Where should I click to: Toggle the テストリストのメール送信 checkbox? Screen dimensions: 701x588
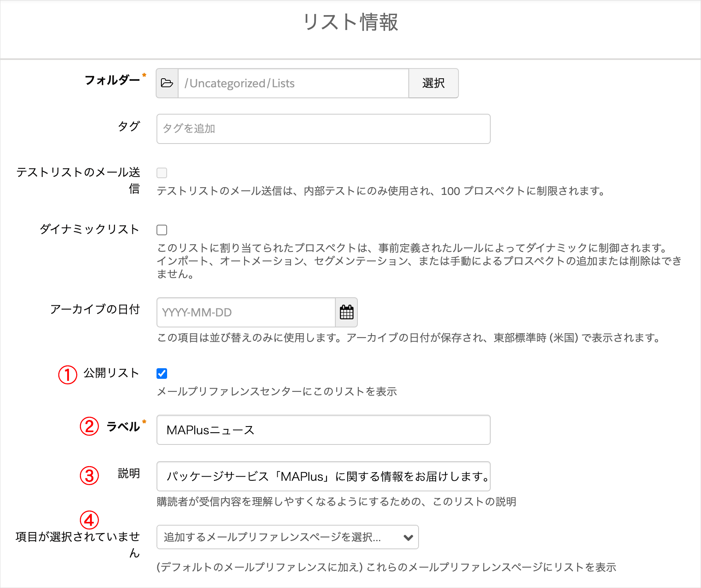pyautogui.click(x=162, y=173)
